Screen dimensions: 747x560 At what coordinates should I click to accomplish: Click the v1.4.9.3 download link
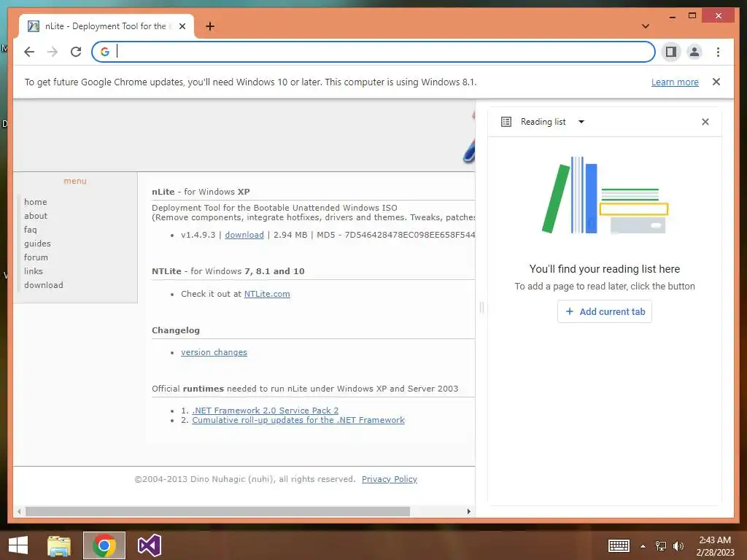[x=244, y=235]
